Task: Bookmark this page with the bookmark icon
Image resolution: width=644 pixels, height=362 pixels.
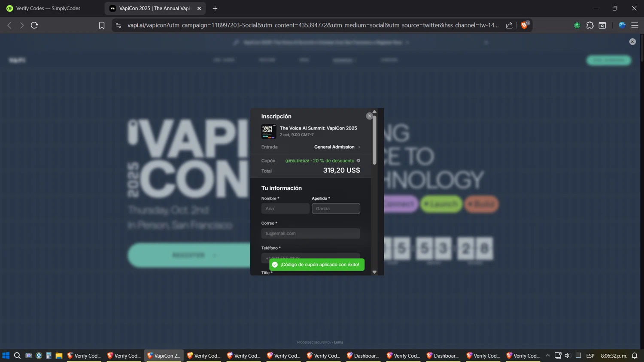Action: click(102, 25)
